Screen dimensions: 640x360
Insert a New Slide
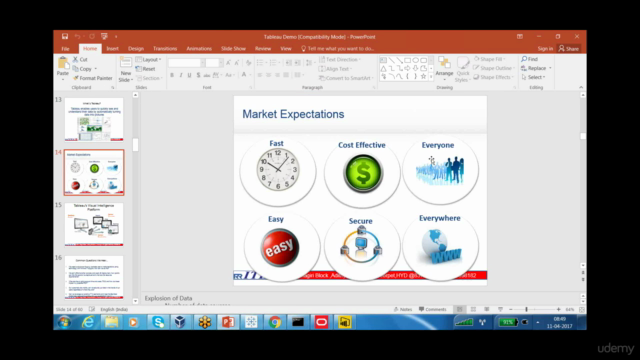coord(126,69)
